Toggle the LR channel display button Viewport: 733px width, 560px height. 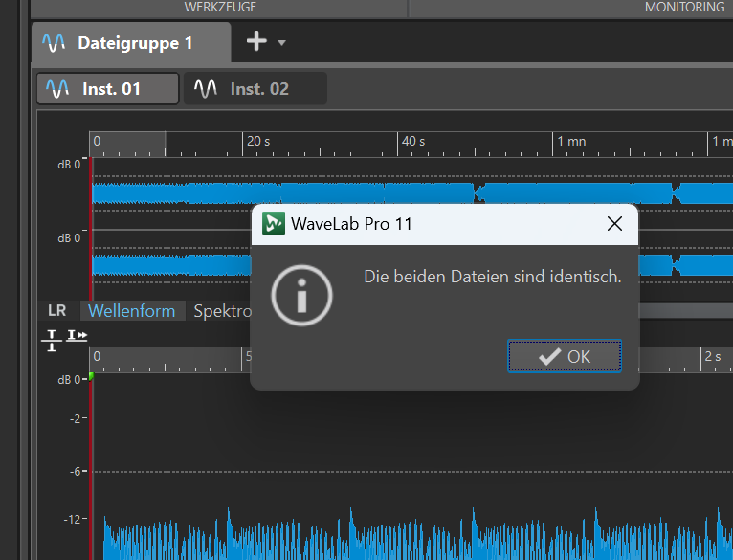tap(57, 311)
